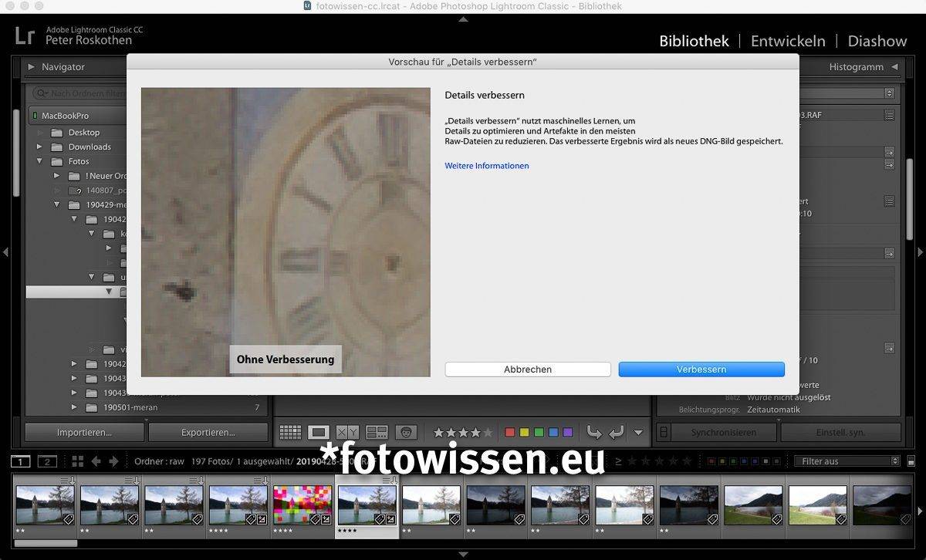Image resolution: width=926 pixels, height=560 pixels.
Task: Open the people face view
Action: click(x=407, y=433)
